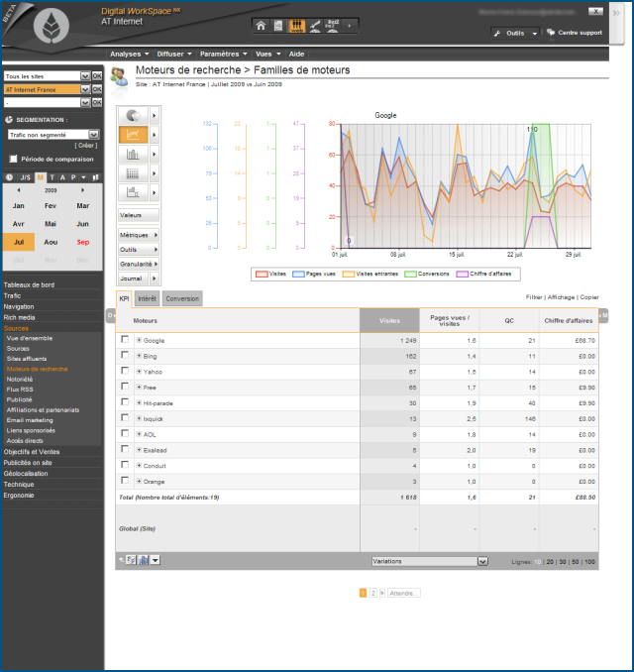
Task: Collapse table using left edge handle
Action: click(x=111, y=315)
